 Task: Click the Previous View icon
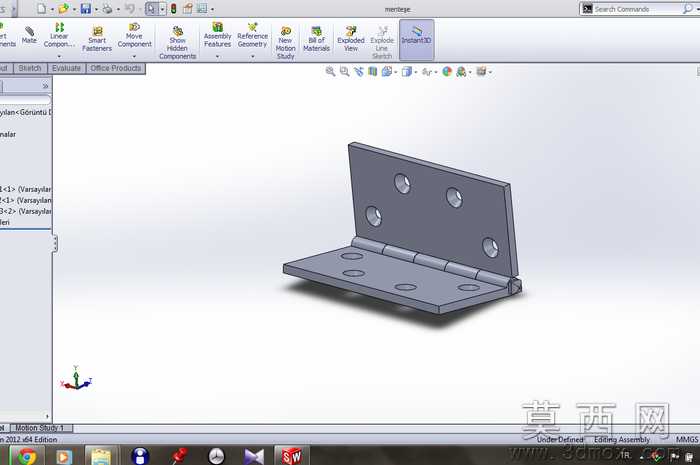point(358,71)
